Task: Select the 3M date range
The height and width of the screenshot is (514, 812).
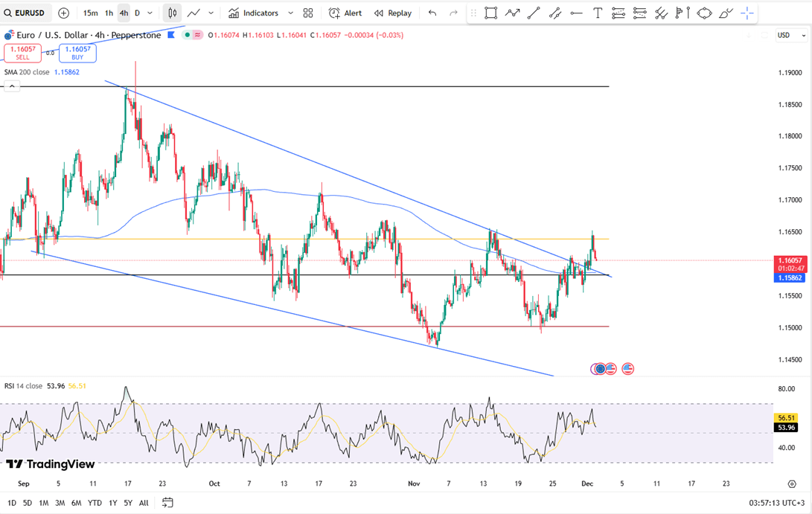Action: tap(60, 503)
